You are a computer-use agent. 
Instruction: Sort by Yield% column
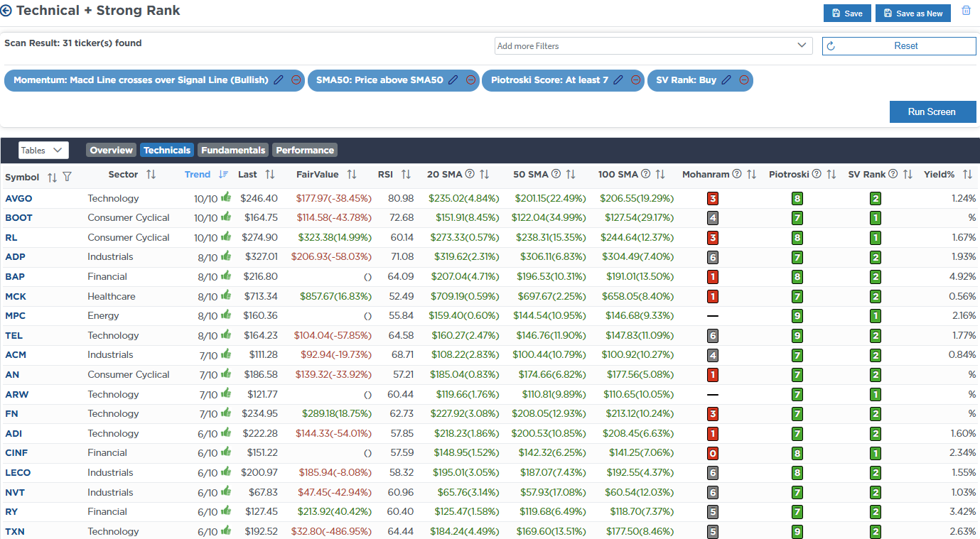click(x=966, y=174)
